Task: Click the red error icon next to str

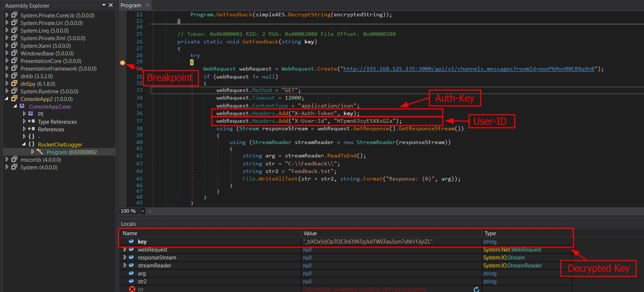Action: [x=132, y=289]
